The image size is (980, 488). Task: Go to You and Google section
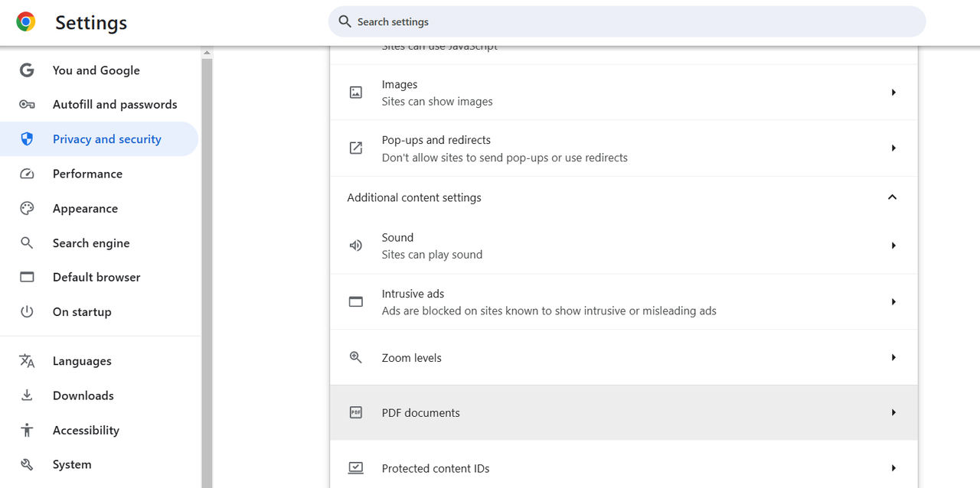click(99, 70)
